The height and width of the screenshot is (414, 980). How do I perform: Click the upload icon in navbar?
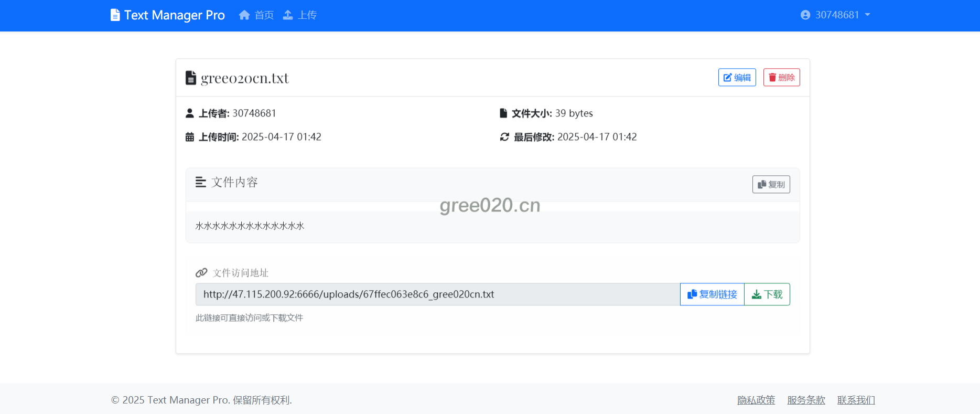(x=288, y=15)
